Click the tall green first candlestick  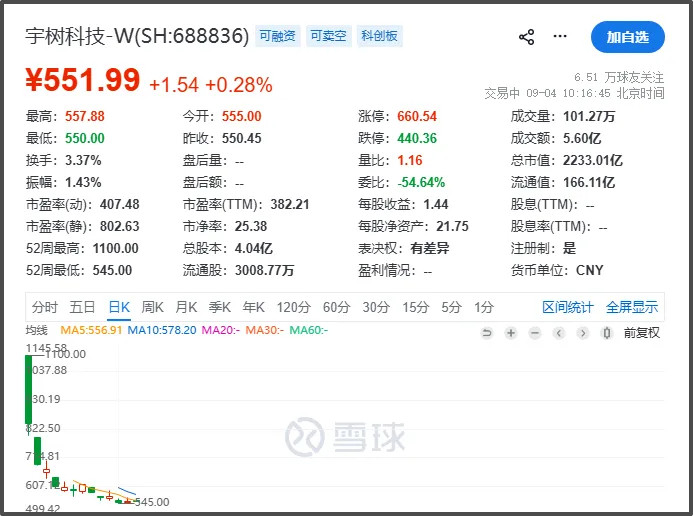(x=29, y=389)
